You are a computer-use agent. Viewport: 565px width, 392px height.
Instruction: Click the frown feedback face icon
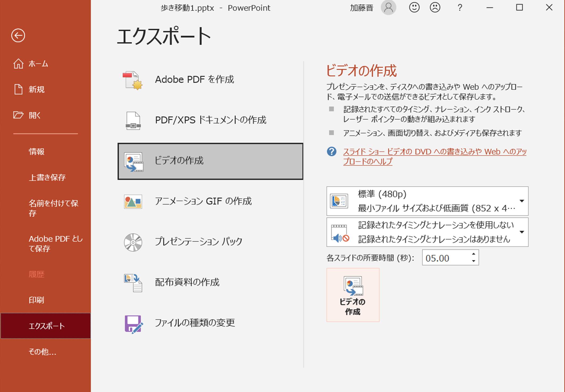[x=435, y=7]
